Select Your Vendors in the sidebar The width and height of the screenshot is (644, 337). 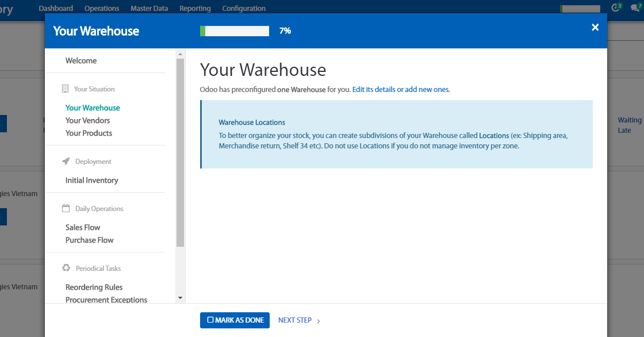click(87, 120)
